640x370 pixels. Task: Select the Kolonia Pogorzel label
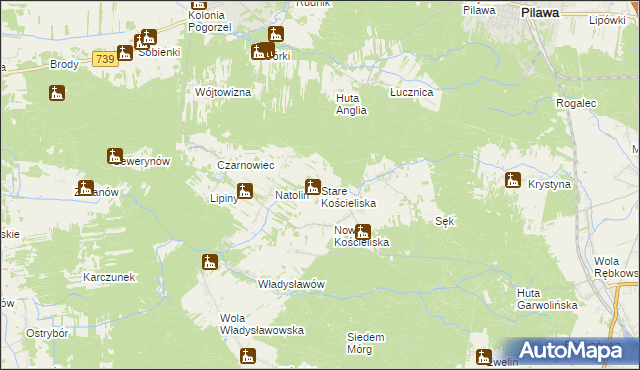210,22
